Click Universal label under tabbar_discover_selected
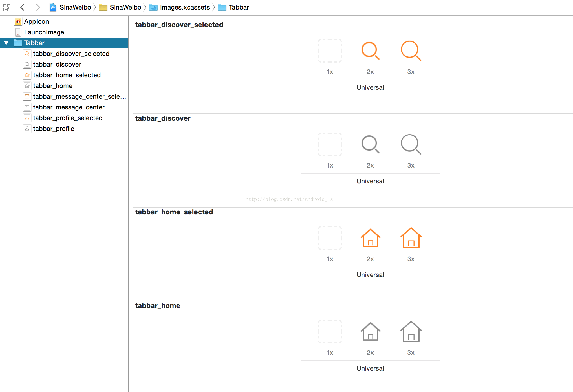This screenshot has width=573, height=392. (370, 87)
